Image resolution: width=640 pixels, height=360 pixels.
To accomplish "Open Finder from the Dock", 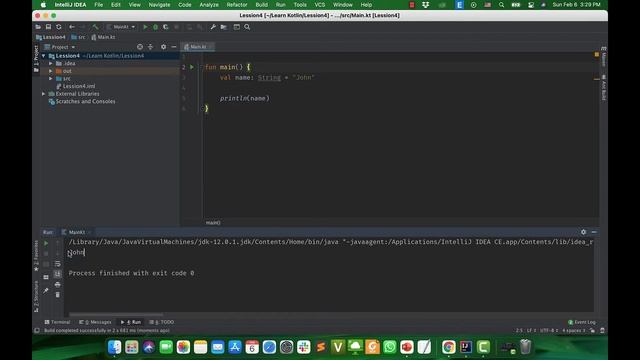I will (114, 347).
